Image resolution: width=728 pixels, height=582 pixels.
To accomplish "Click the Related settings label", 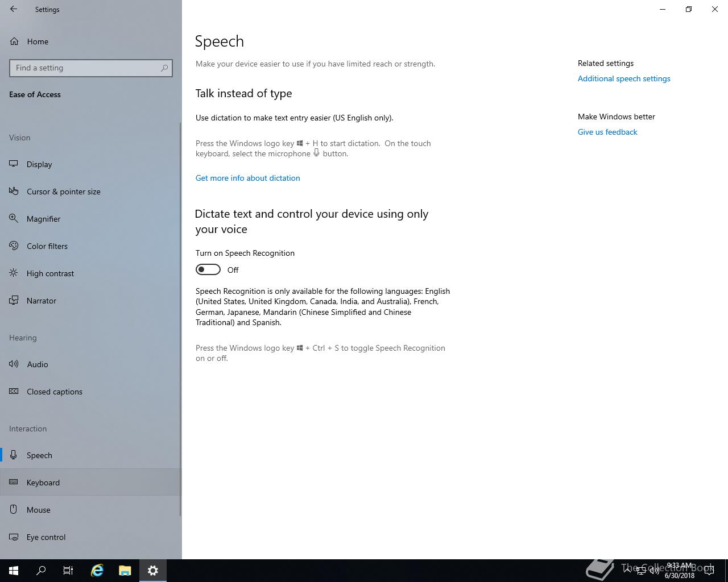I will point(606,63).
